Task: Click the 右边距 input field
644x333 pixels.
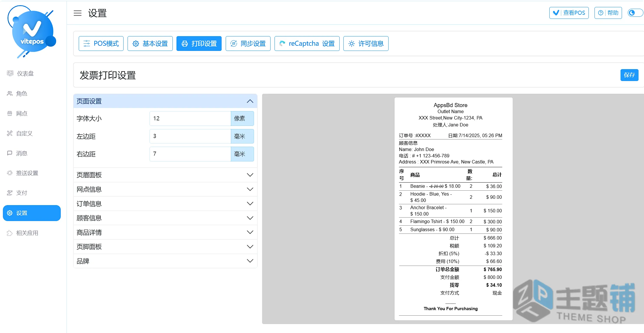Action: [x=190, y=154]
